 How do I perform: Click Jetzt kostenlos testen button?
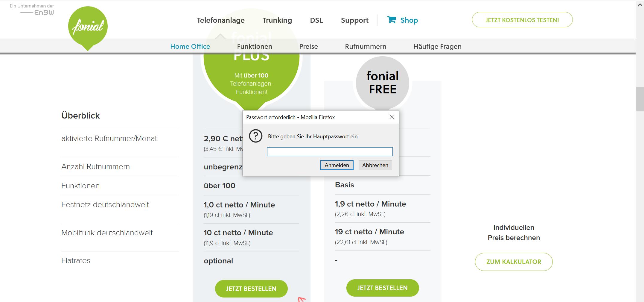point(522,20)
